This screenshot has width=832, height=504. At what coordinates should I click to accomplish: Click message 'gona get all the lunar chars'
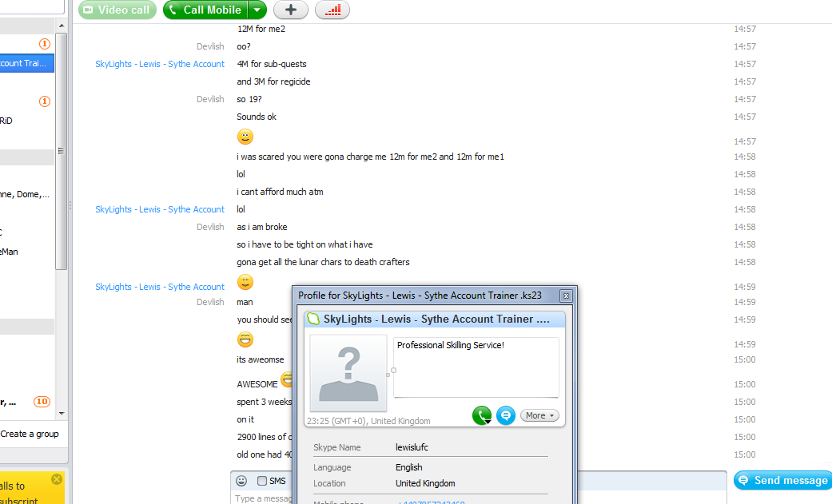323,262
